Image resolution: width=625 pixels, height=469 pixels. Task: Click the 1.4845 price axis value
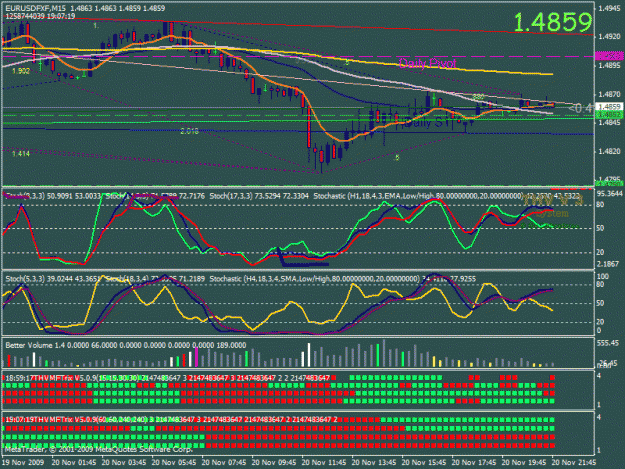click(609, 122)
